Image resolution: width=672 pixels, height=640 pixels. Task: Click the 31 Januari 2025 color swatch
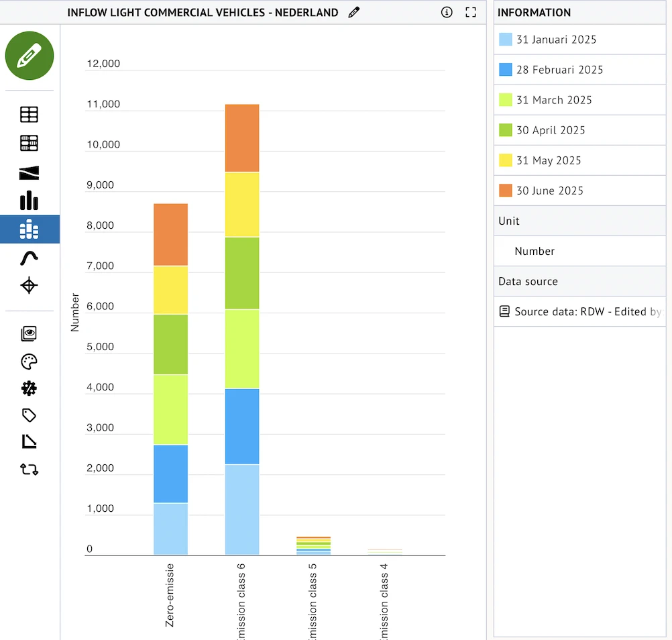pos(506,40)
